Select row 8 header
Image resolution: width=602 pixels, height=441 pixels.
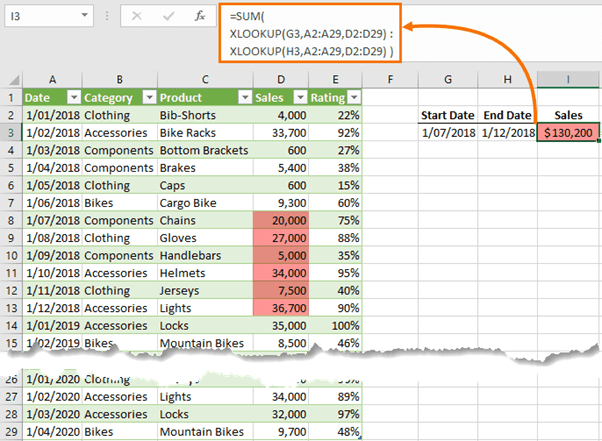tap(11, 220)
